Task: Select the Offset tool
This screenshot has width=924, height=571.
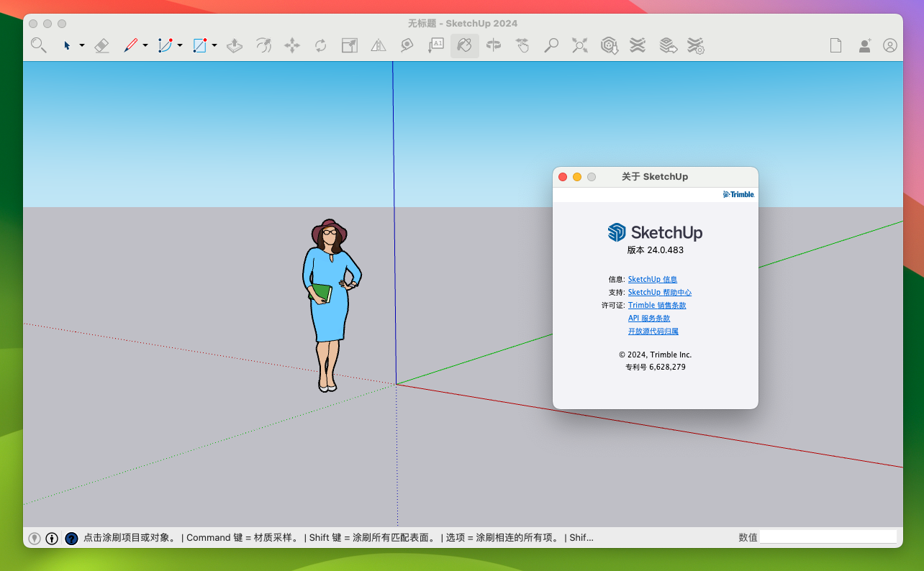Action: click(263, 45)
